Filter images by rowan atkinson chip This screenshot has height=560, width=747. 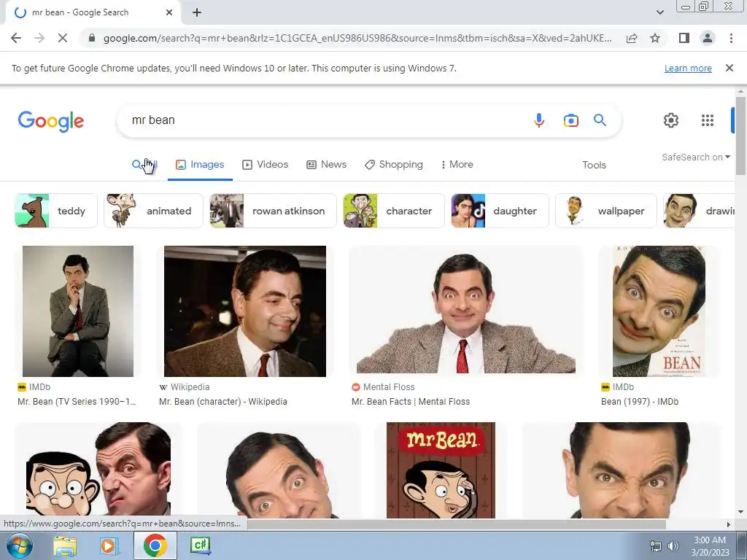point(273,211)
